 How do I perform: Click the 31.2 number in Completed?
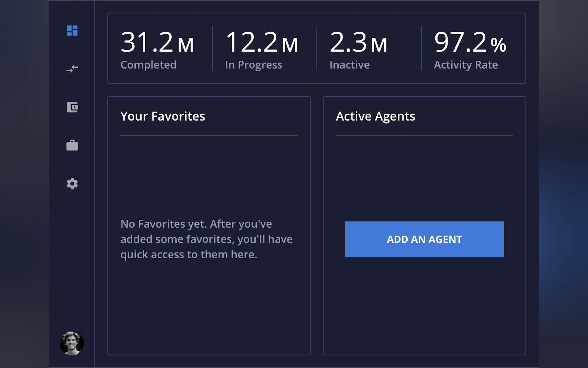click(147, 42)
